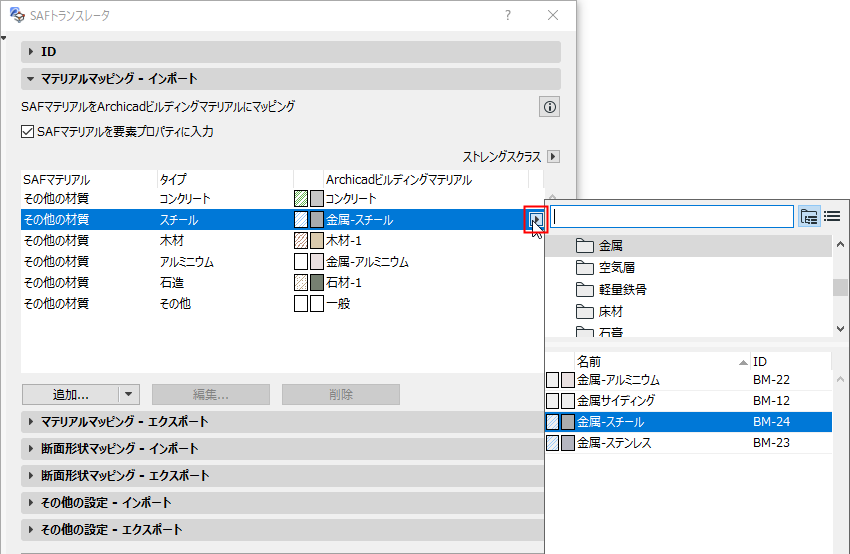Select the コンクリート mapping row
Image resolution: width=850 pixels, height=554 pixels.
pyautogui.click(x=282, y=198)
